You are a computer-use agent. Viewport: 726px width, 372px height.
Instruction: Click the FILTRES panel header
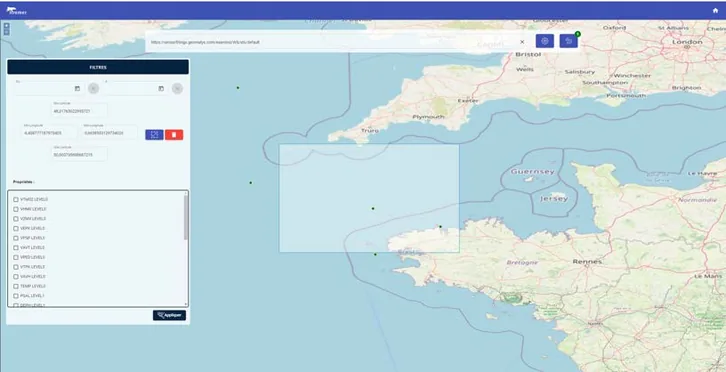(x=98, y=67)
